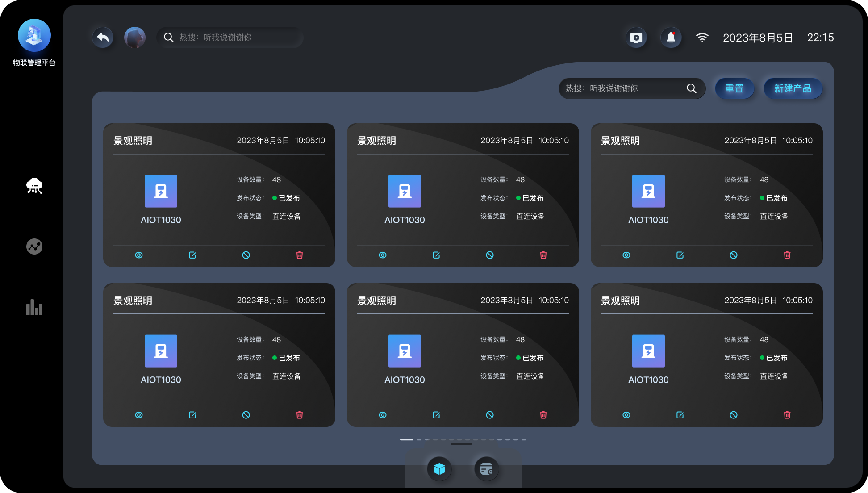Open the bar chart statistics sidebar icon

[x=34, y=308]
